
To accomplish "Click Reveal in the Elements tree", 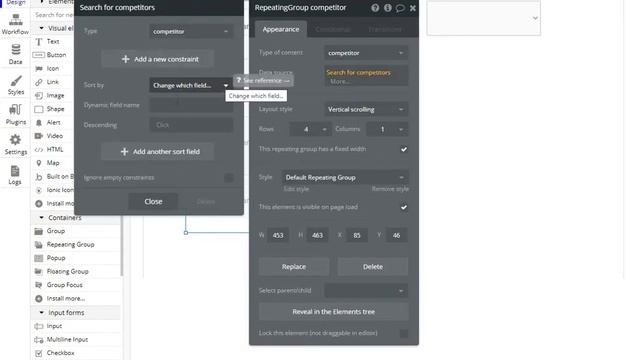I will (333, 312).
